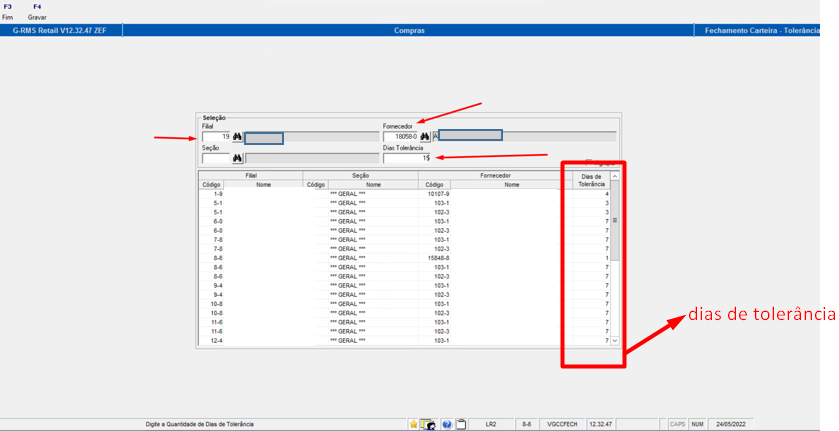839x431 pixels.
Task: Click the Compras module title
Action: (x=409, y=31)
